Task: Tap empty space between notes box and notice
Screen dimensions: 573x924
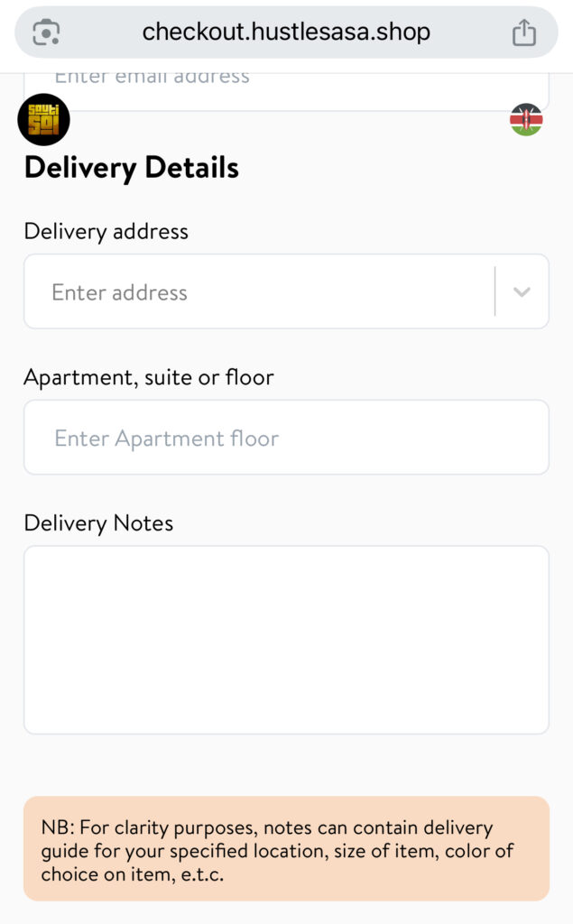Action: (x=286, y=765)
